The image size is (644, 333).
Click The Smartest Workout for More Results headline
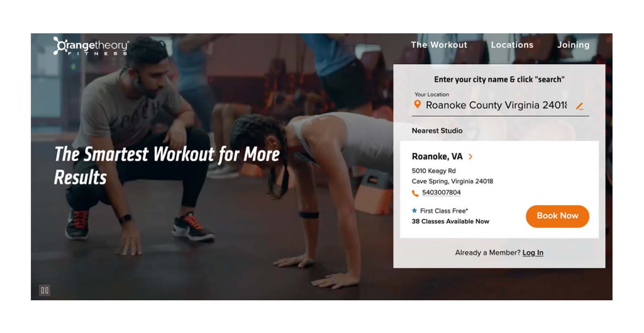[166, 166]
